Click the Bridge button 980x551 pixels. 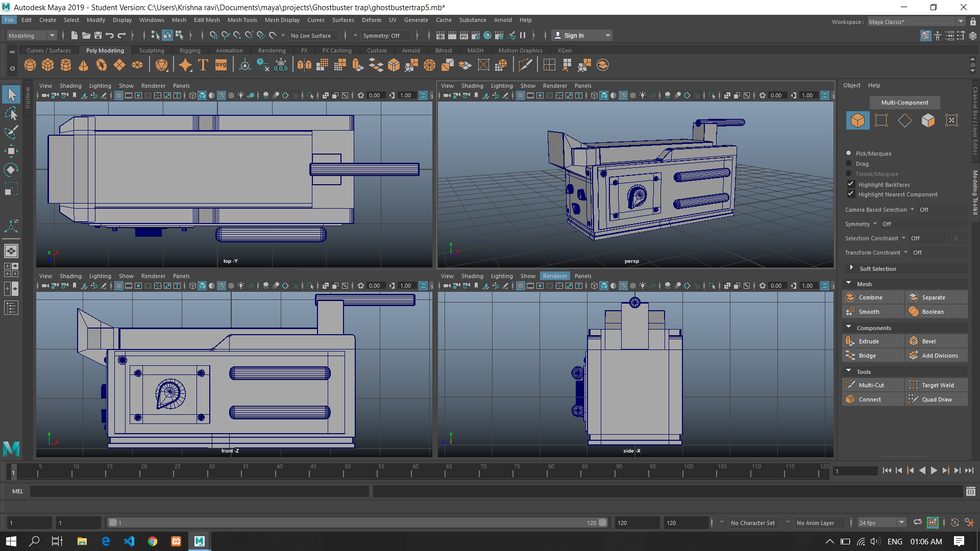(873, 356)
